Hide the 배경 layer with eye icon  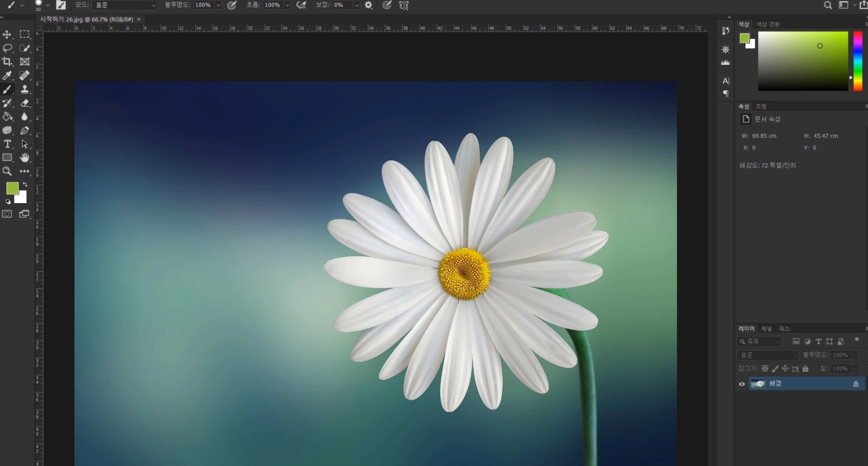click(742, 384)
